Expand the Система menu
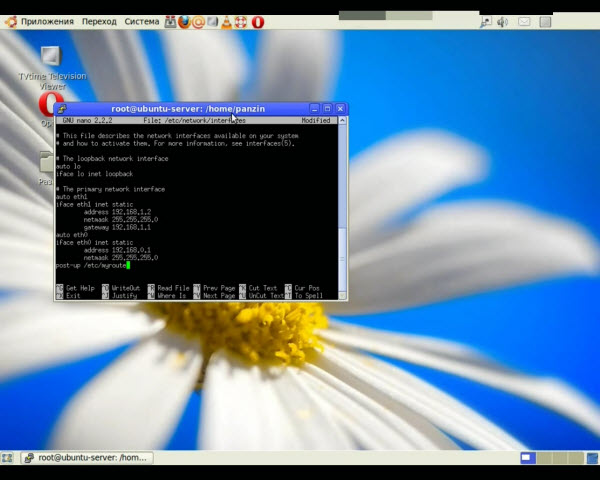The image size is (600, 480). [x=142, y=21]
